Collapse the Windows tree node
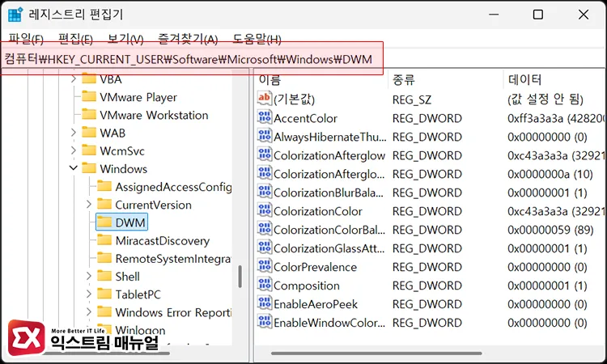Viewport: 607px width, 364px height. [x=74, y=168]
